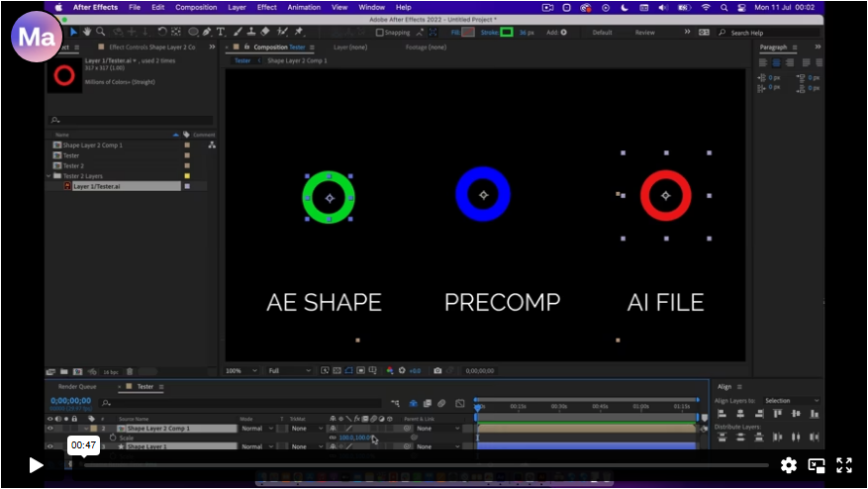Open the Composition menu

coord(196,7)
